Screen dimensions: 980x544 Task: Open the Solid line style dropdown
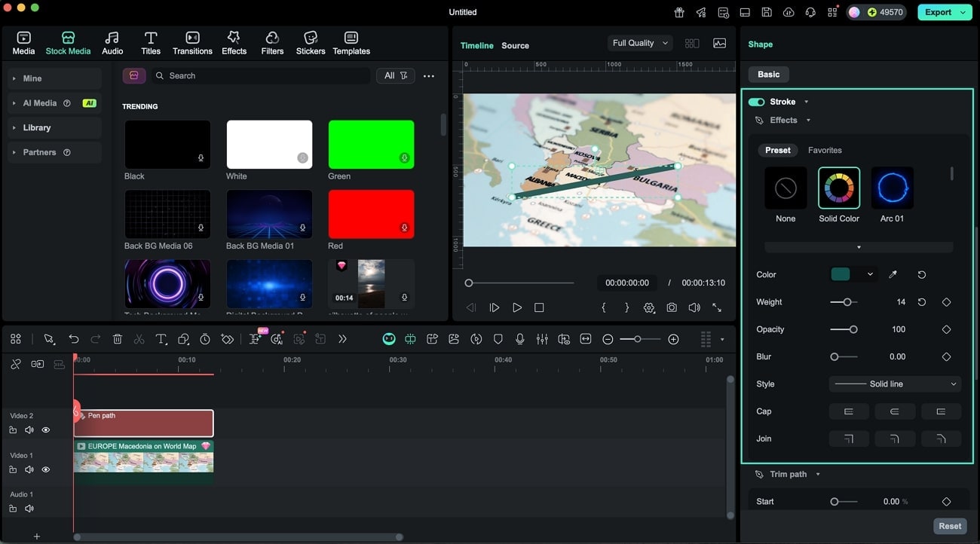point(895,384)
